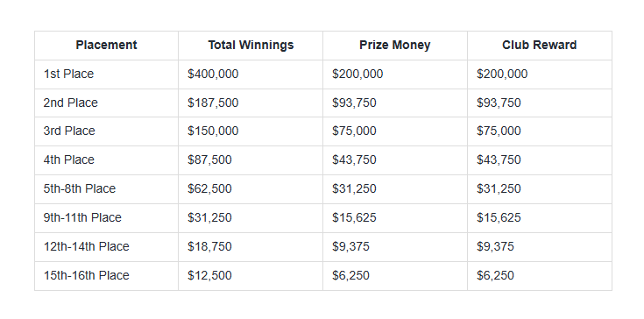Click the 3rd Place row label
The width and height of the screenshot is (644, 319).
click(69, 131)
